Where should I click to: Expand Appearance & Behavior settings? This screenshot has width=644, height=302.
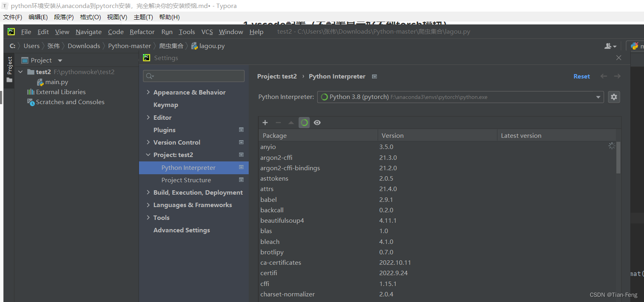click(148, 92)
